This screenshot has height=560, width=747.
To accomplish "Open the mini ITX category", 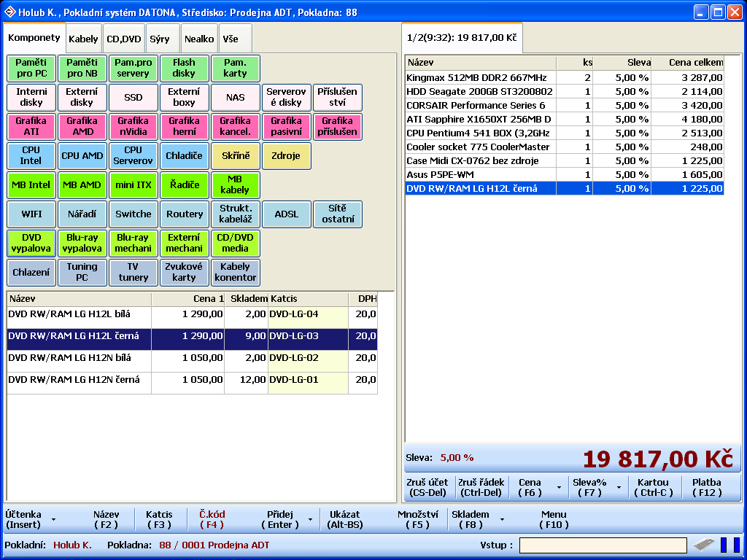I will point(133,184).
